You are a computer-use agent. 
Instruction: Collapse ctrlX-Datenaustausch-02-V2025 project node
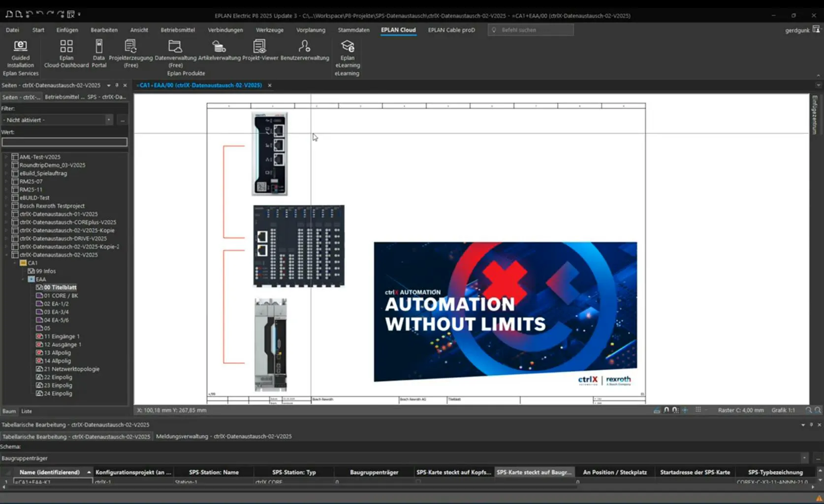point(7,255)
